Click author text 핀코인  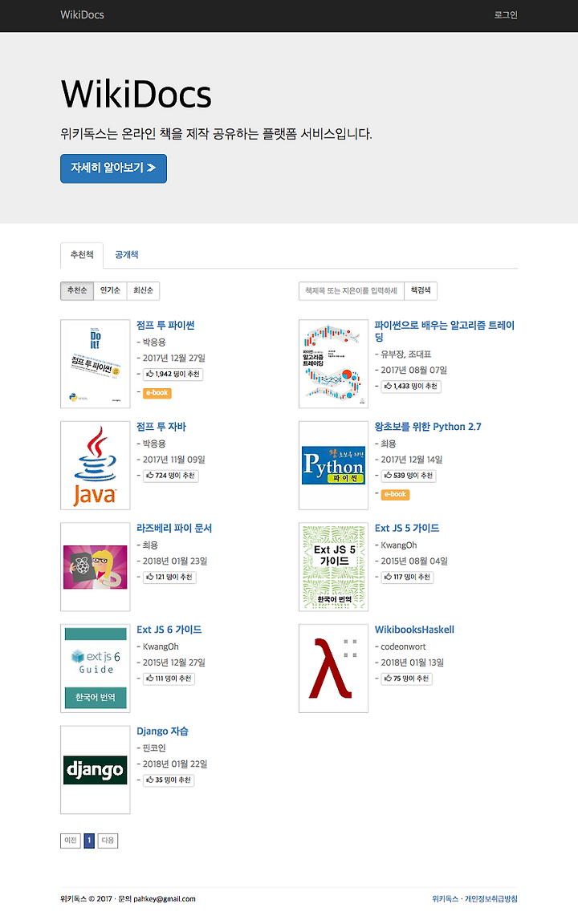(x=154, y=748)
